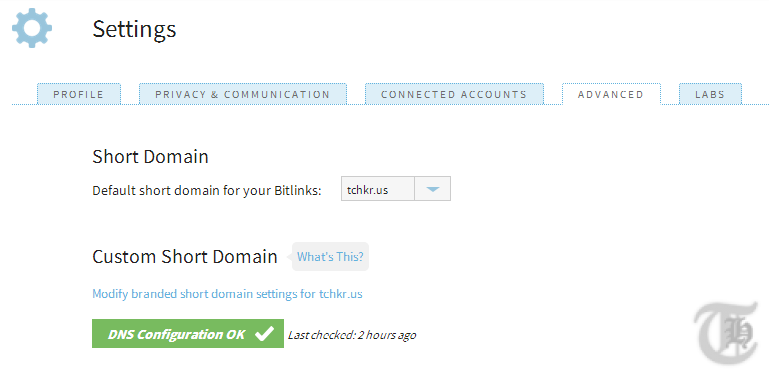
Task: Open Modify branded short domain settings link
Action: [228, 294]
